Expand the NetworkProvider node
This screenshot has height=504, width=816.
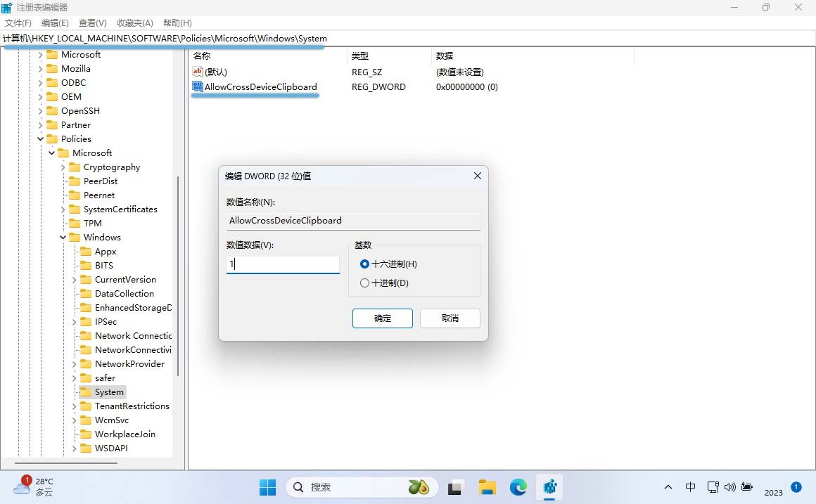(x=74, y=364)
